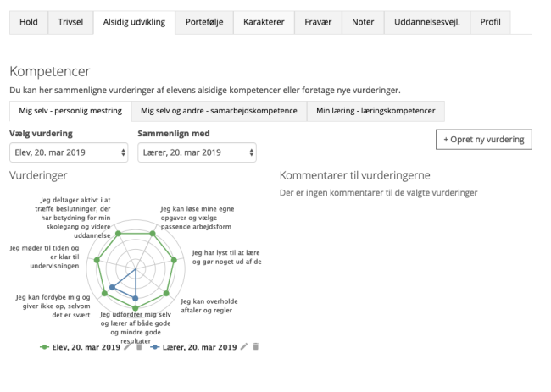Switch to the Hold tab
This screenshot has width=551, height=392.
pos(29,22)
